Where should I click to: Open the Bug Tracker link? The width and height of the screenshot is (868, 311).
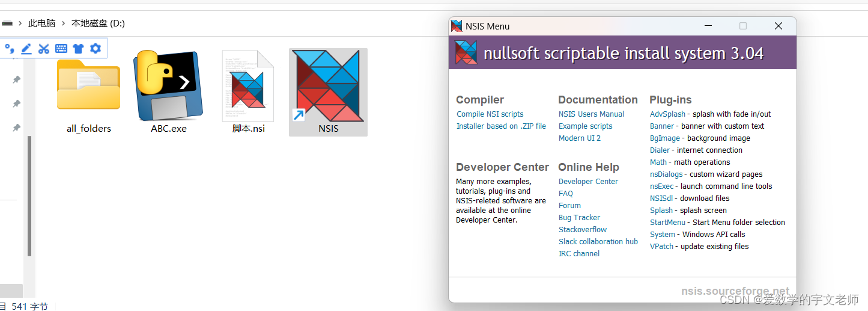click(x=579, y=218)
